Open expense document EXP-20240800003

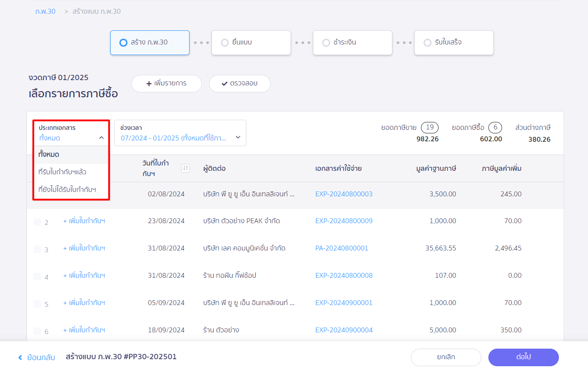(x=344, y=194)
